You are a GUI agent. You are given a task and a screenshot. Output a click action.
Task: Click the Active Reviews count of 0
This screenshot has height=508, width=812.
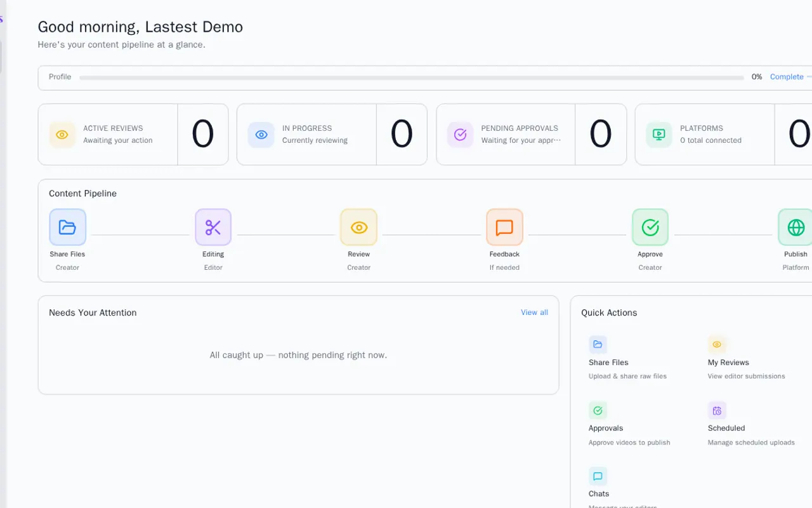tap(203, 135)
